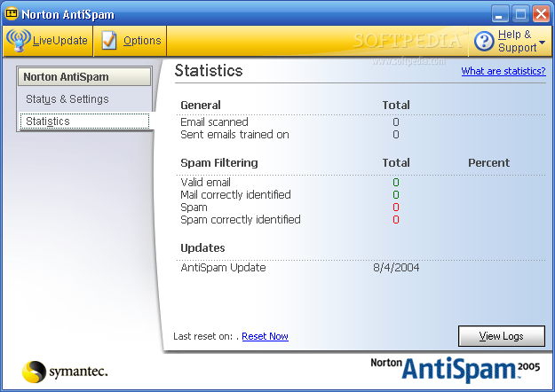Click the General section heading
The width and height of the screenshot is (555, 392).
point(201,105)
